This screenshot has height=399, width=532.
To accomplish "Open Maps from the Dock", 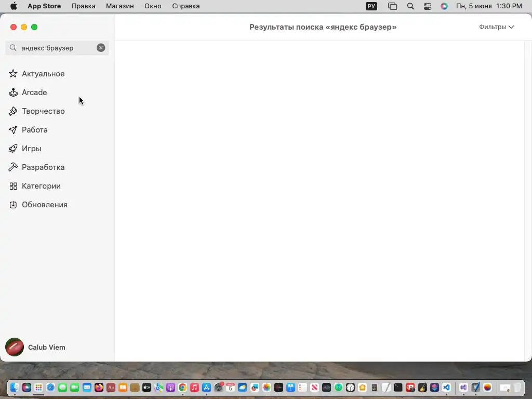I will click(158, 388).
